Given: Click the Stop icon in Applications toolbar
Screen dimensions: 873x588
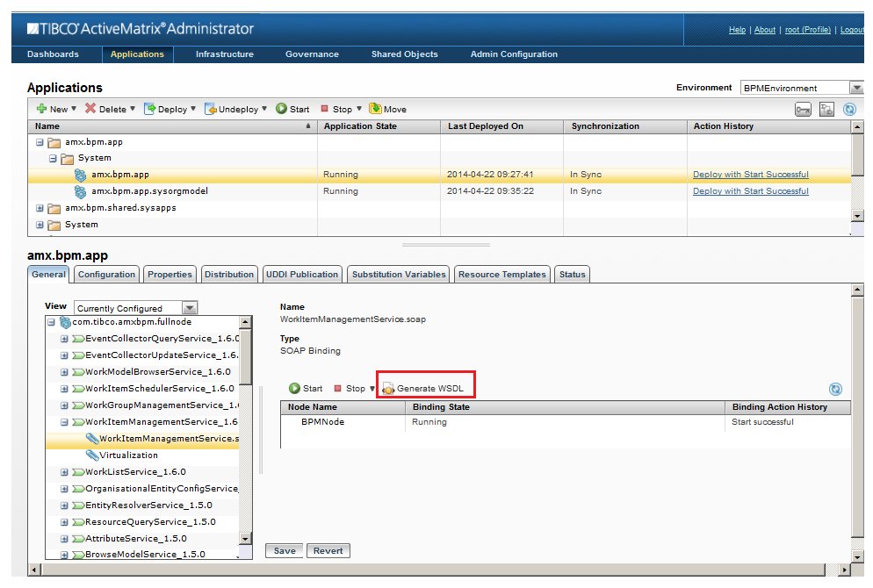Looking at the screenshot, I should point(325,109).
